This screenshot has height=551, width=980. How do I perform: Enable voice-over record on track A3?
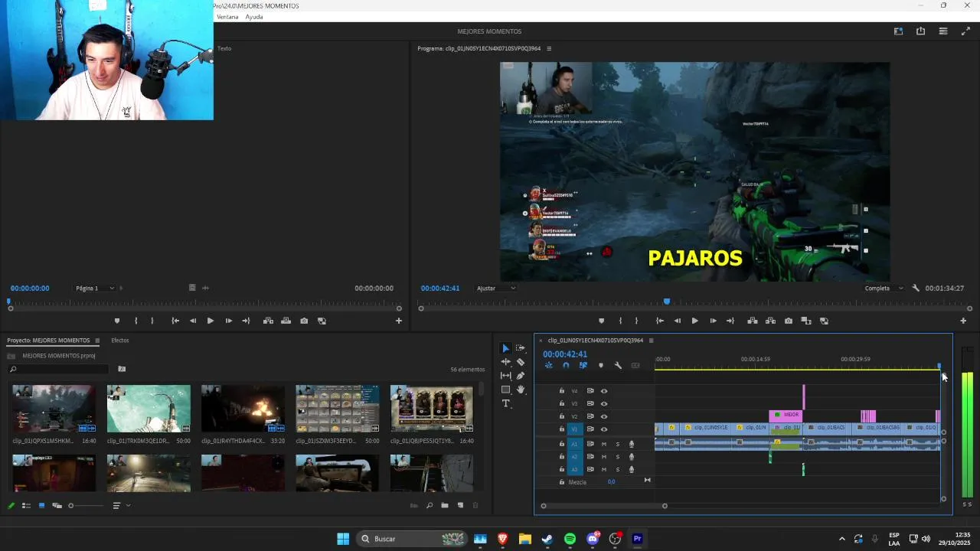(632, 470)
